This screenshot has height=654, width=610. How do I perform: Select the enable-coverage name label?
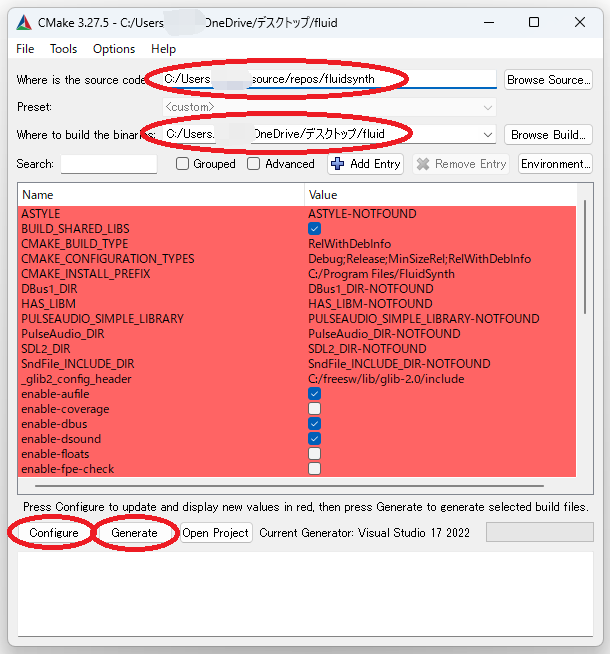(65, 409)
